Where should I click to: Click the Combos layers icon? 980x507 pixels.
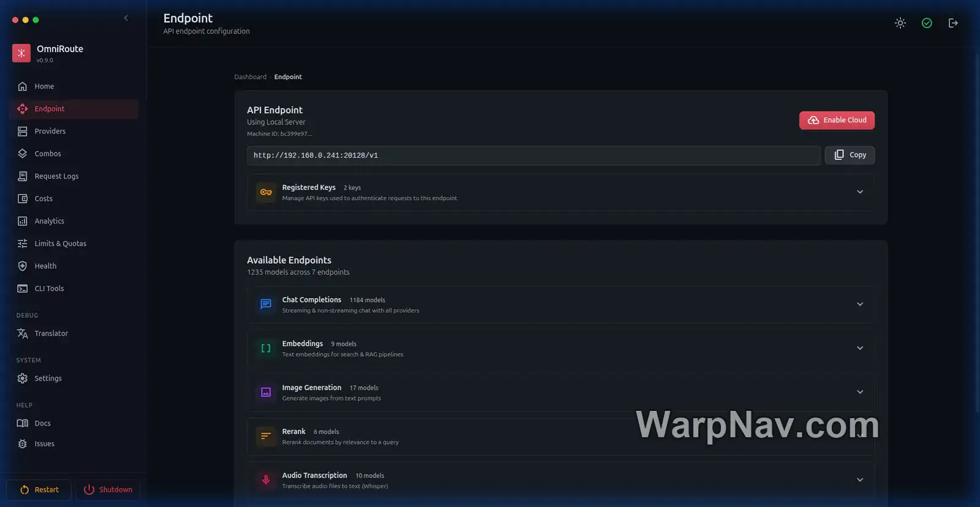coord(23,154)
